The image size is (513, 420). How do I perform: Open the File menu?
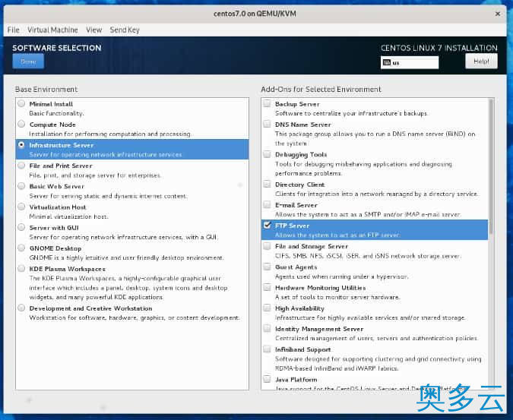(x=14, y=30)
